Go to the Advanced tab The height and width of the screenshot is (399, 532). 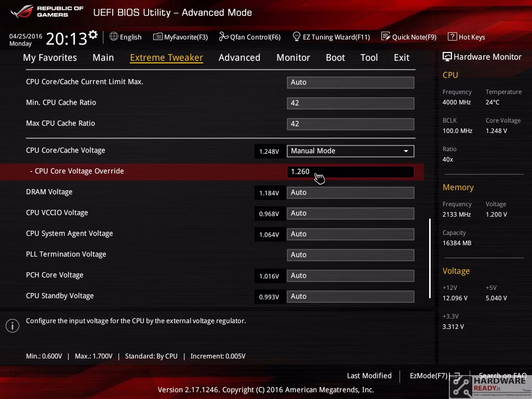tap(240, 58)
